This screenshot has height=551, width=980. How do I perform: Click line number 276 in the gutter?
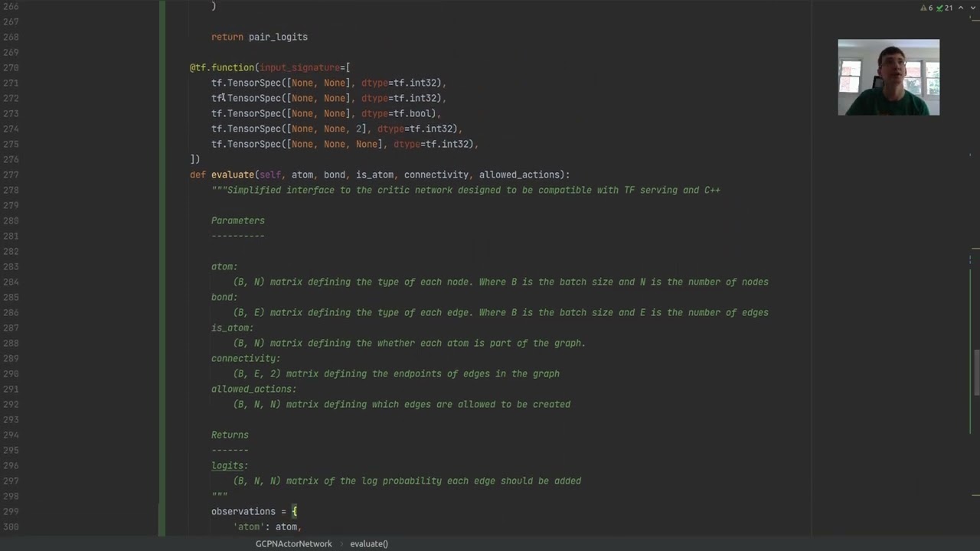pyautogui.click(x=11, y=159)
